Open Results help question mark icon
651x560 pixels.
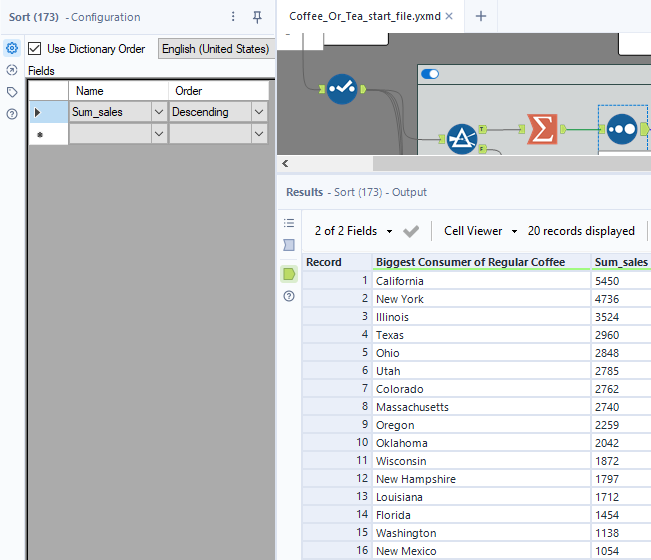pos(289,296)
